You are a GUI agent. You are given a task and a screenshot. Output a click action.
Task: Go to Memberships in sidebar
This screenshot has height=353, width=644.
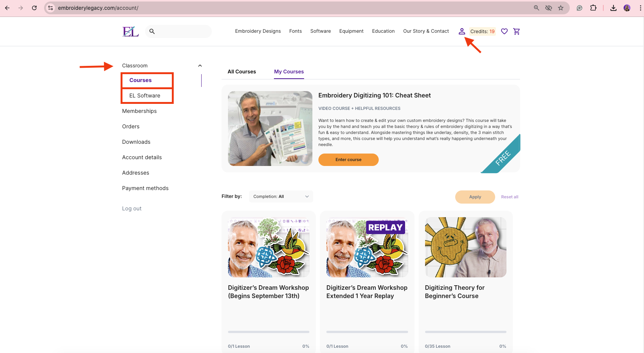pyautogui.click(x=139, y=111)
